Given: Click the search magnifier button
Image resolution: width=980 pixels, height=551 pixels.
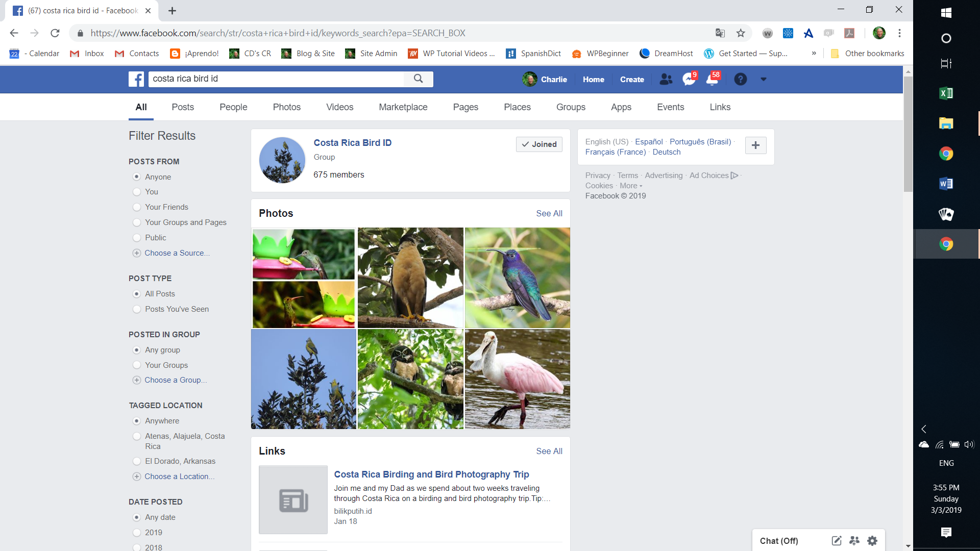Looking at the screenshot, I should [419, 79].
